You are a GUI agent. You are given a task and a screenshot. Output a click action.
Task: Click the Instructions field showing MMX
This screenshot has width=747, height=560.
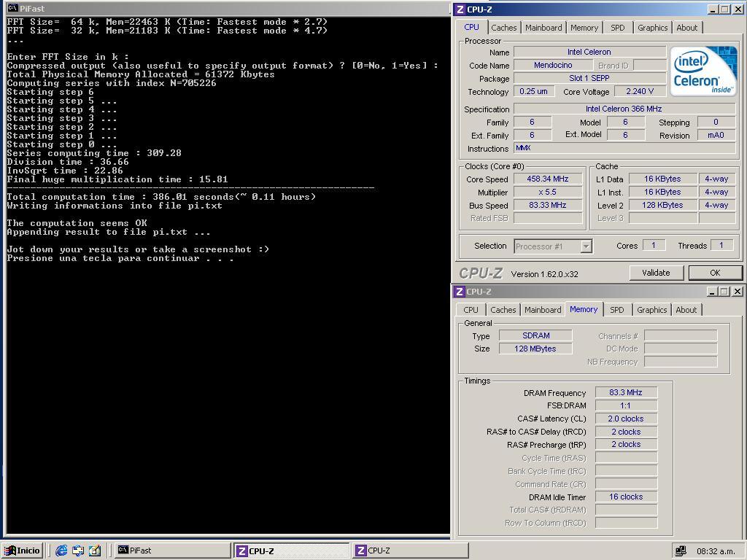click(x=624, y=148)
